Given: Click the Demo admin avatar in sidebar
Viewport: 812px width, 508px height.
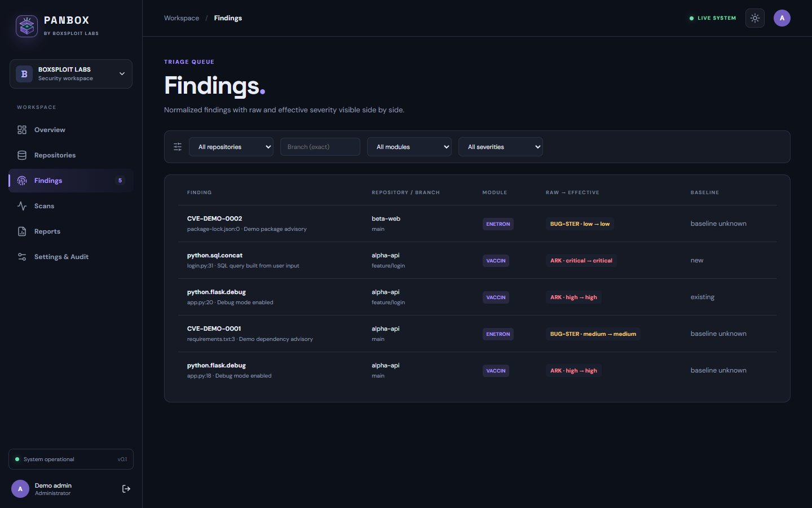Looking at the screenshot, I should [20, 489].
